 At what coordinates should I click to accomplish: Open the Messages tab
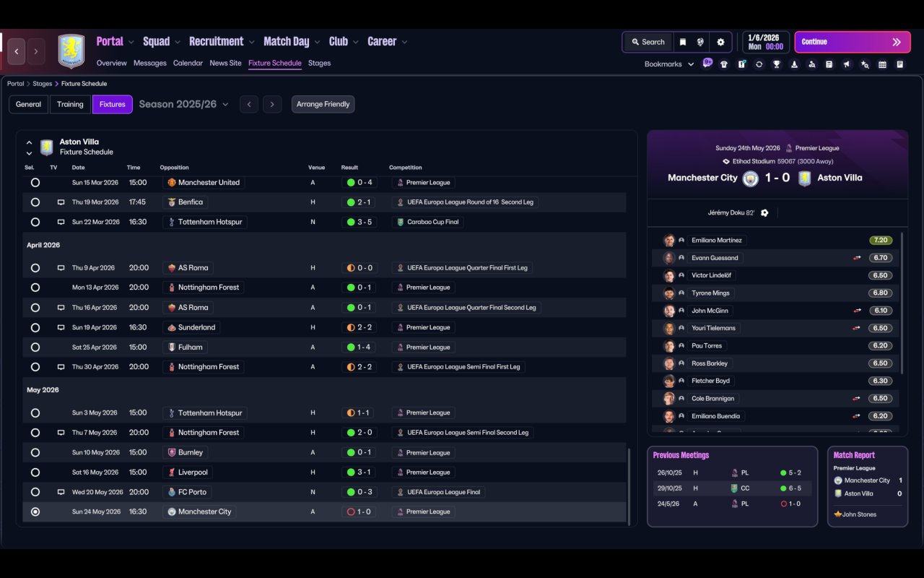pyautogui.click(x=150, y=63)
